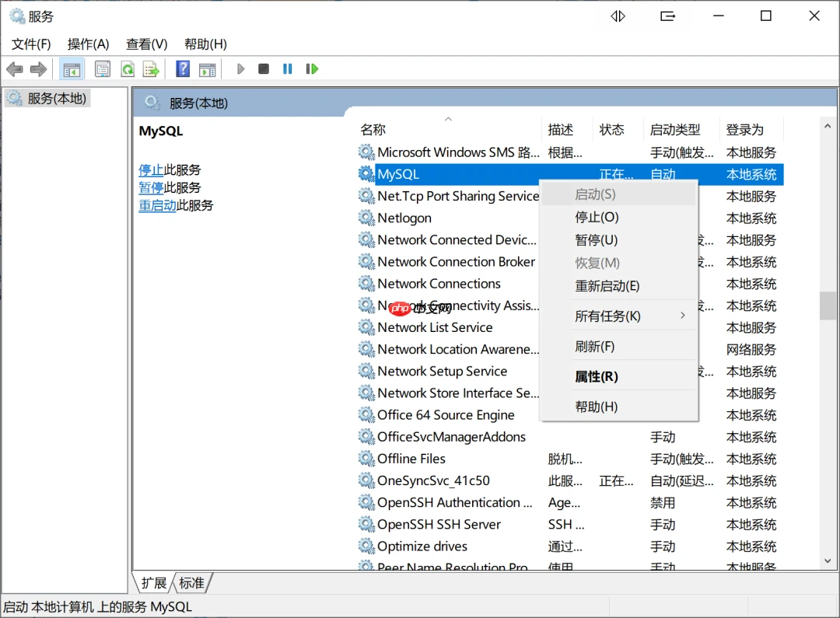Open the 查看 menu

146,44
